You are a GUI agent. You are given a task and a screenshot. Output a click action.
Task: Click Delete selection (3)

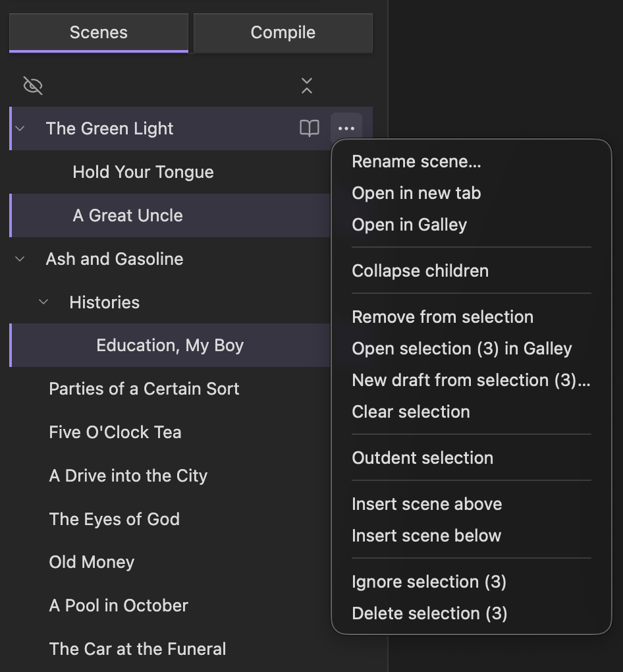click(472, 614)
